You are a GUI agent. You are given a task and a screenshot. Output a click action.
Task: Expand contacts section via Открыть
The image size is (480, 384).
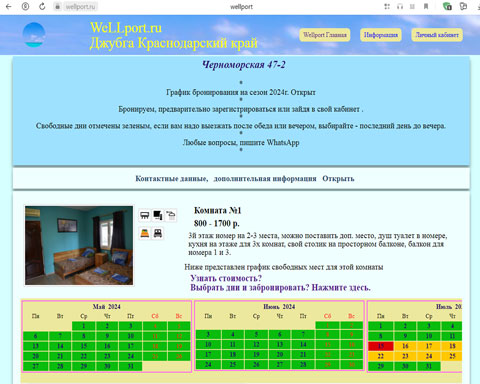(x=338, y=179)
